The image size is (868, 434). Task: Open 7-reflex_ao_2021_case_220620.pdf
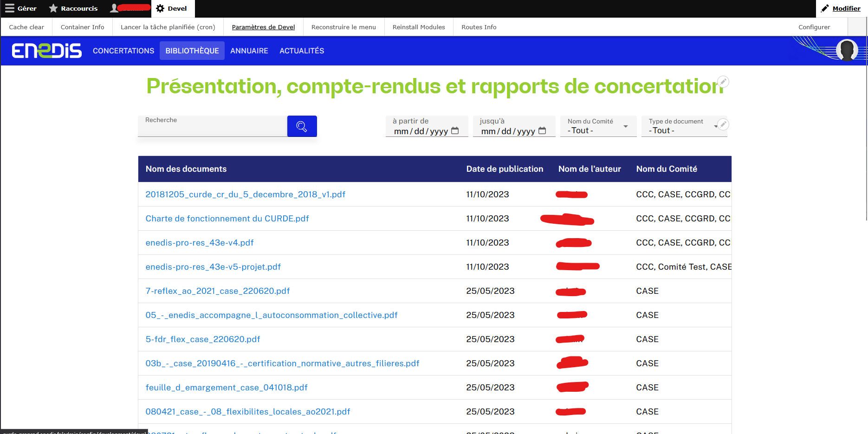pos(218,291)
